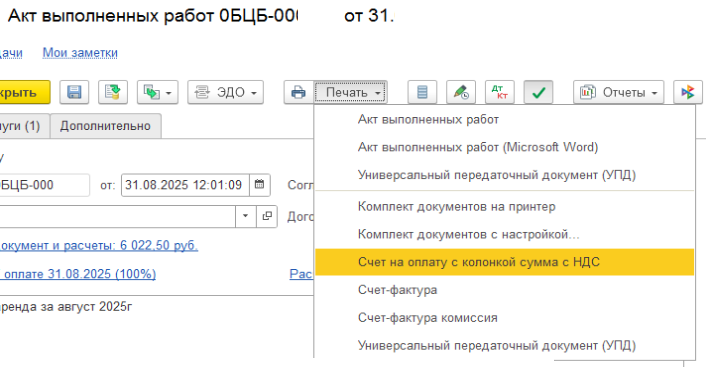This screenshot has width=706, height=377.
Task: Choose Счет на оплату с колонкой сумма с НДС
Action: coord(504,262)
